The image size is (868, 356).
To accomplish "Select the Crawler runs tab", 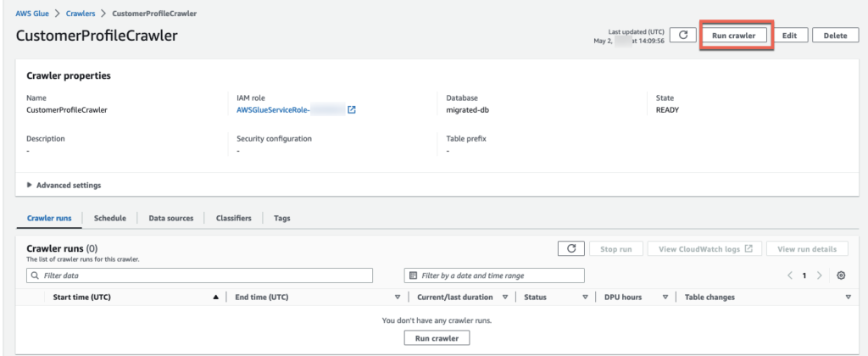I will click(49, 218).
